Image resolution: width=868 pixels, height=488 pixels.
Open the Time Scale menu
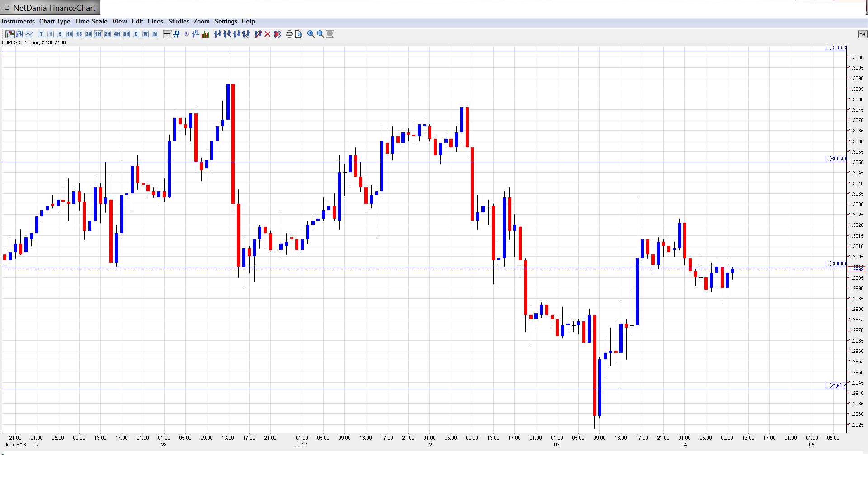[91, 21]
